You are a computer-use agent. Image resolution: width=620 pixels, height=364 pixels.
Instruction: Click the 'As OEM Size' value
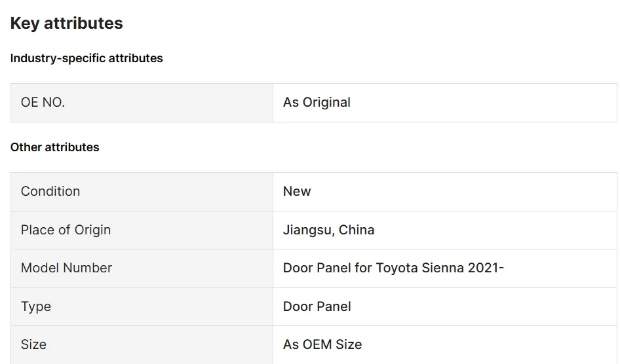tap(322, 344)
